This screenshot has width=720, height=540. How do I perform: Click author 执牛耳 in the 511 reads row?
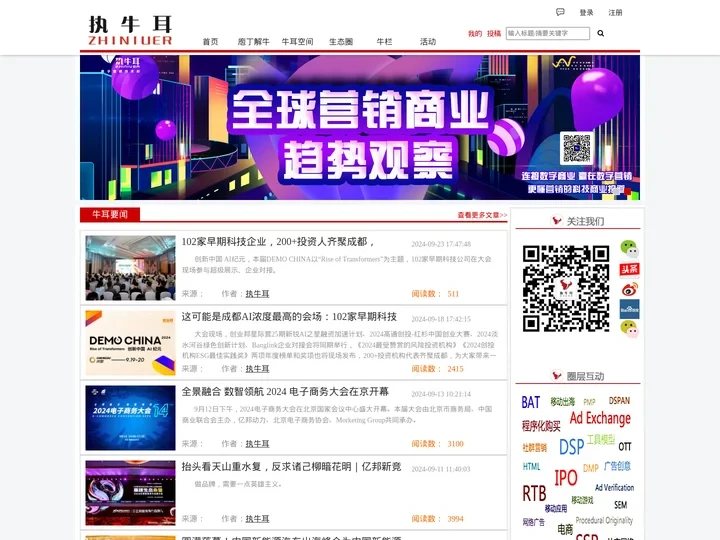point(257,294)
